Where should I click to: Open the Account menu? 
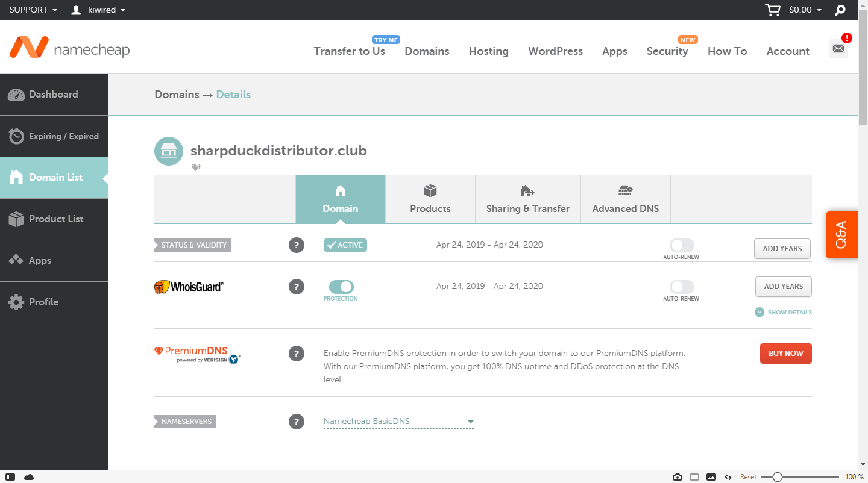coord(788,51)
